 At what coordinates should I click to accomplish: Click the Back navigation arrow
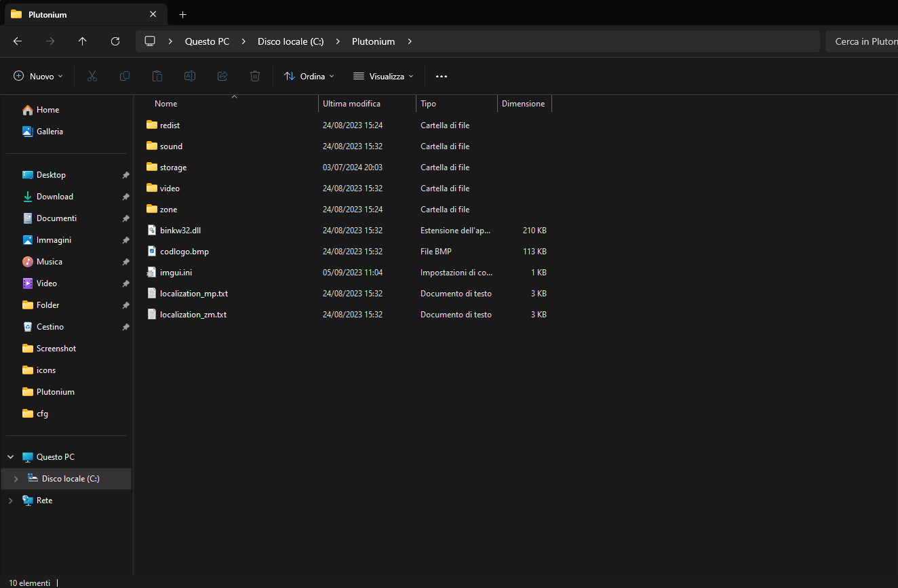[18, 41]
